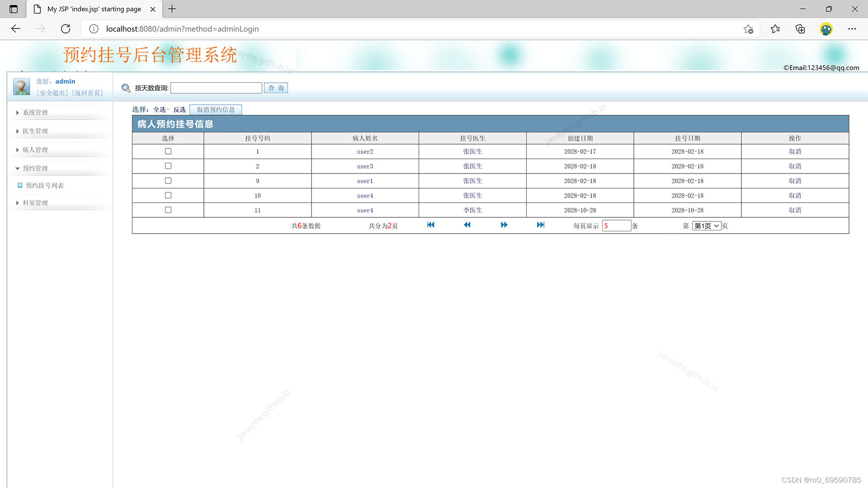The width and height of the screenshot is (868, 488).
Task: Open browser favorites star icon
Action: pyautogui.click(x=775, y=29)
